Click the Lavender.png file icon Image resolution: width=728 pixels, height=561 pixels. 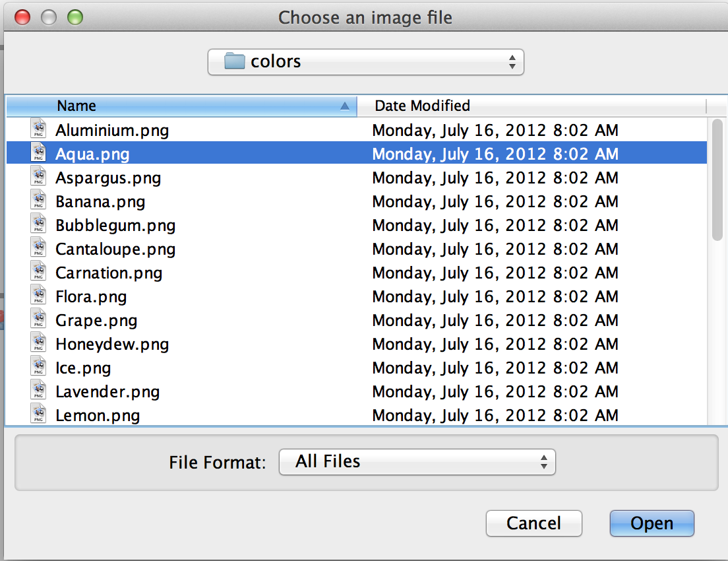click(x=39, y=391)
